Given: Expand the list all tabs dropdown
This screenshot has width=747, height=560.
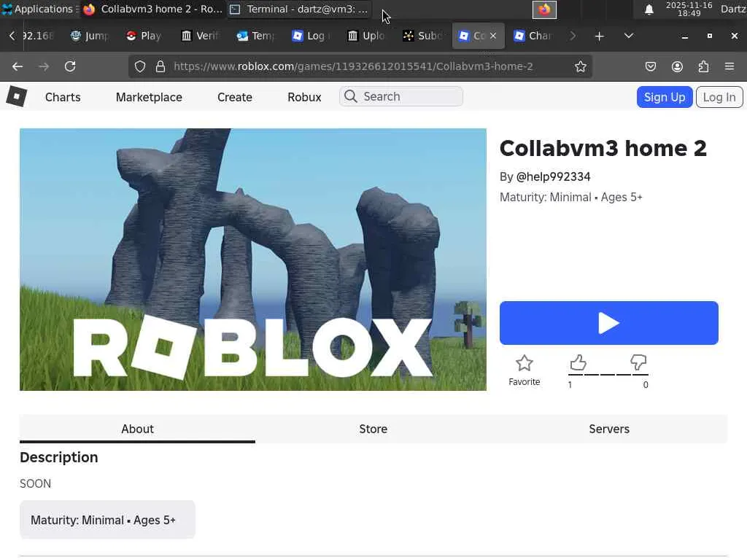Looking at the screenshot, I should [628, 36].
